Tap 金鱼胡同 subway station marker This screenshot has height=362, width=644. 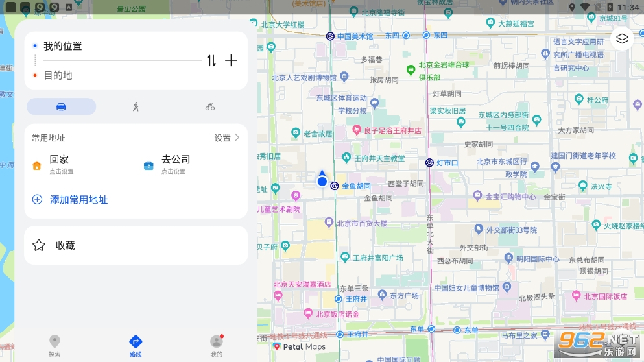[x=335, y=186]
